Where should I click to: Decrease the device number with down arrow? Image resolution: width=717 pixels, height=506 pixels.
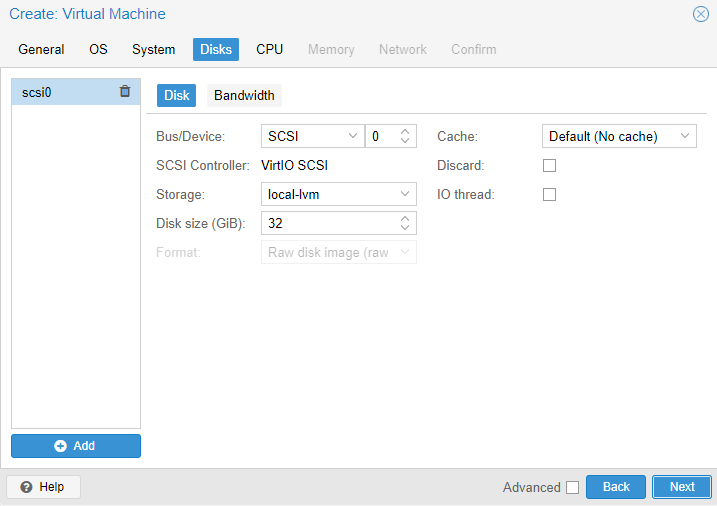(x=405, y=141)
